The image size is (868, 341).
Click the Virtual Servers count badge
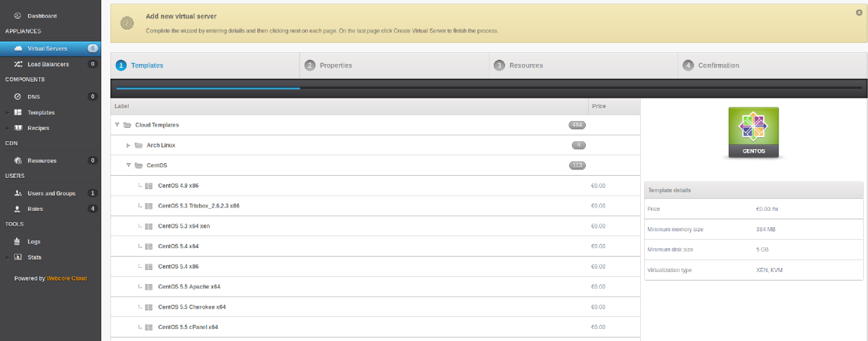point(92,49)
